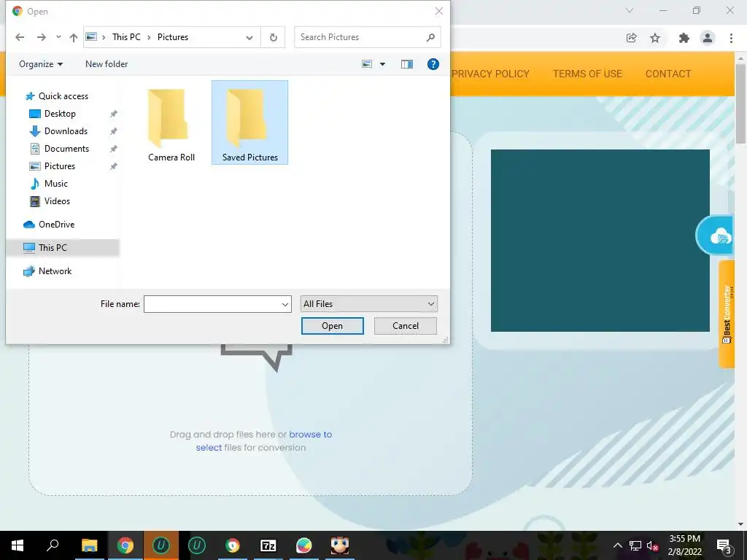Close the Open dialog window
The image size is (747, 560).
[x=439, y=11]
